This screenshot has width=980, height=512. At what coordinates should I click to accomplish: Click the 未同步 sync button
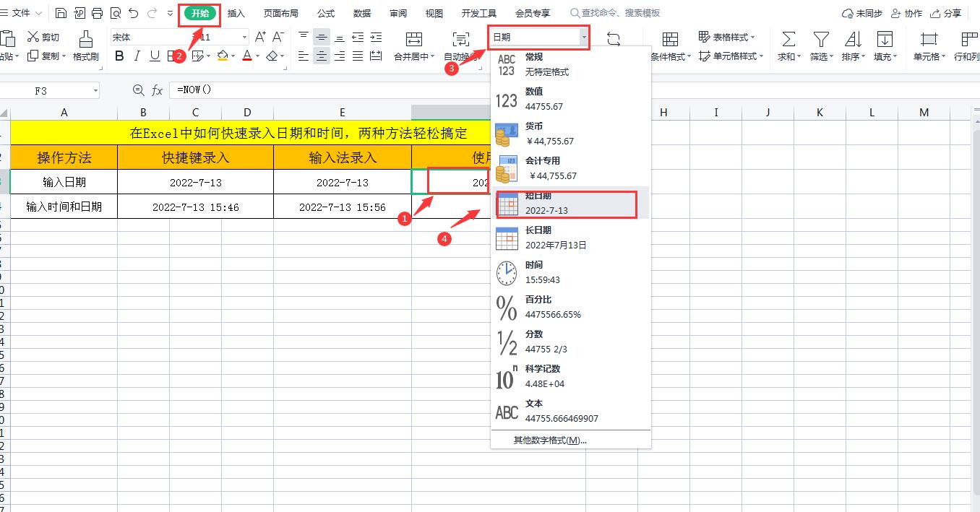862,13
